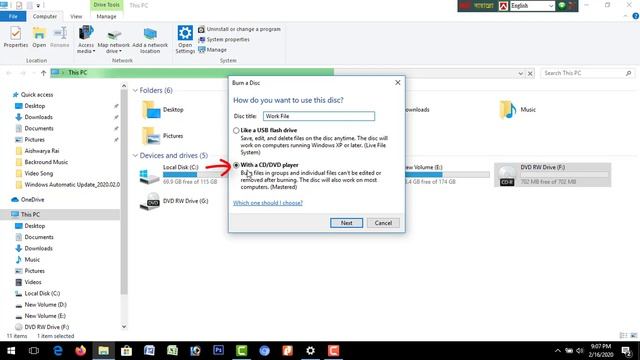Switch to the Manage tab

click(107, 16)
